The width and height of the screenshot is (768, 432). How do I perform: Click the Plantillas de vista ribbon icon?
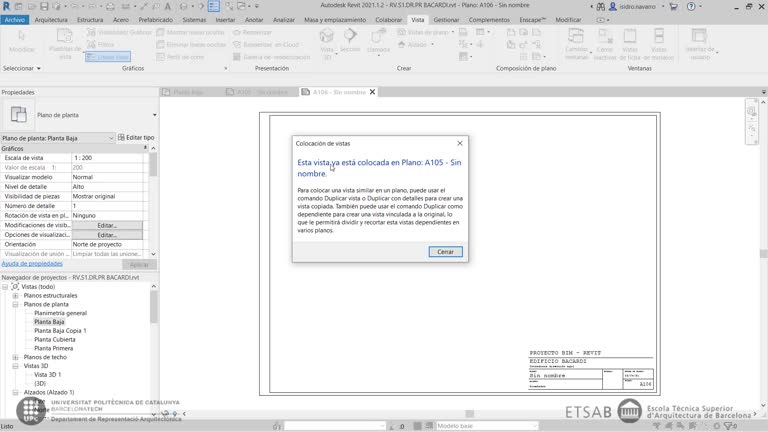pyautogui.click(x=65, y=44)
